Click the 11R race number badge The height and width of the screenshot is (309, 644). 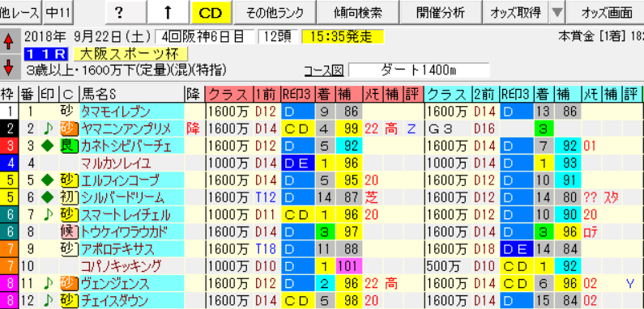pyautogui.click(x=45, y=53)
